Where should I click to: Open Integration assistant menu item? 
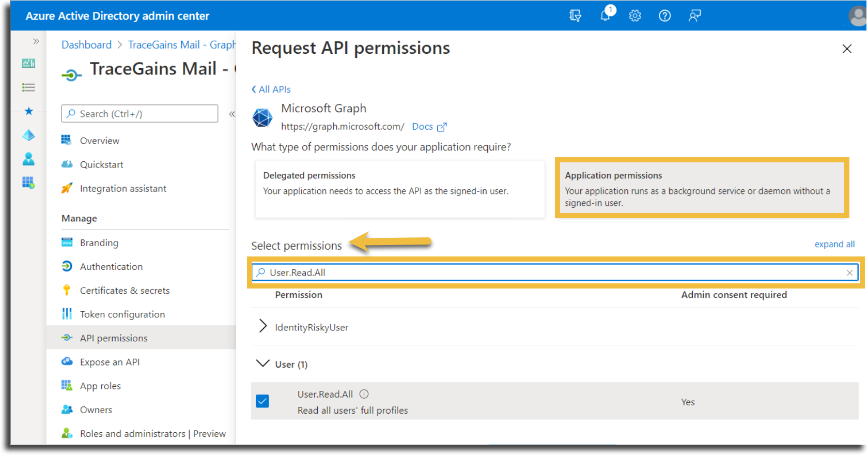pyautogui.click(x=123, y=189)
